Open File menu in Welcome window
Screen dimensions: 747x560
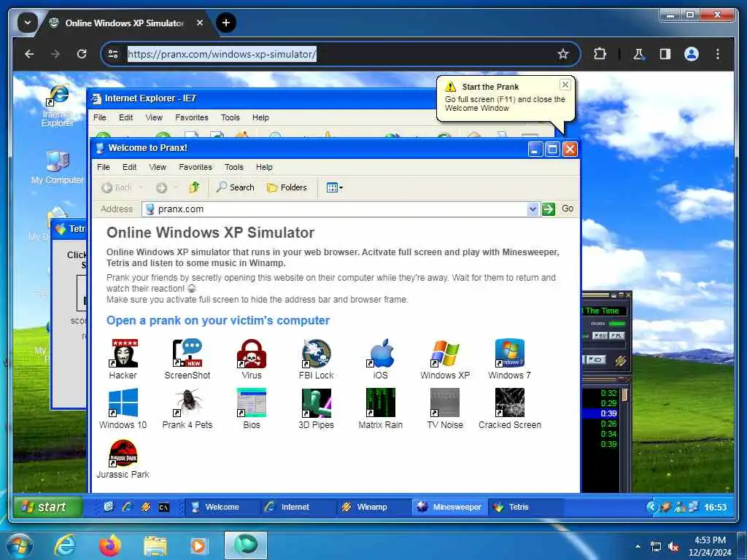104,167
